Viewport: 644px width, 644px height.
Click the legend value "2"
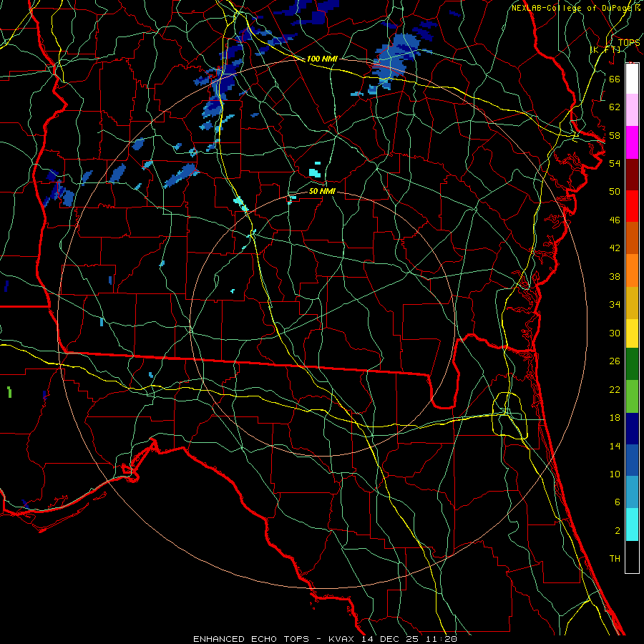click(617, 531)
